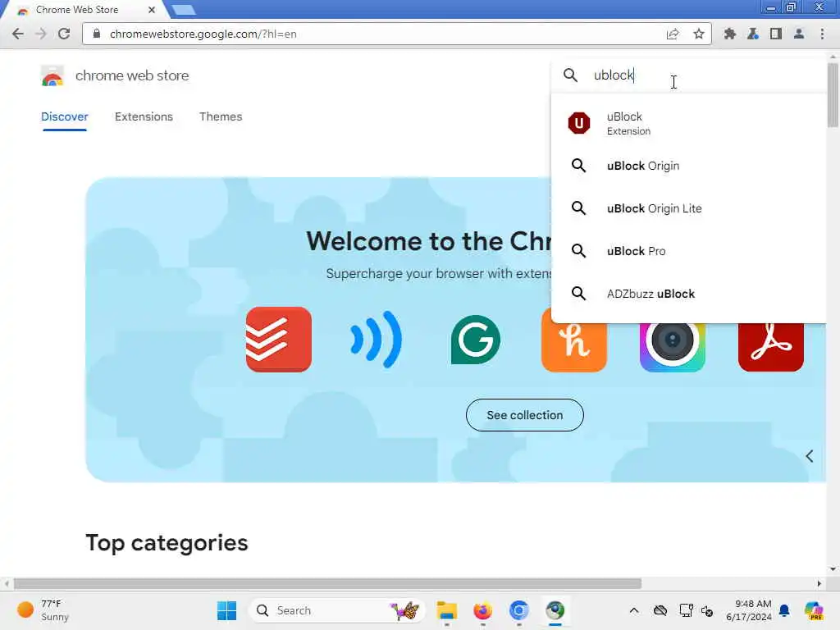Switch to the Discover tab
This screenshot has width=840, height=630.
[64, 116]
